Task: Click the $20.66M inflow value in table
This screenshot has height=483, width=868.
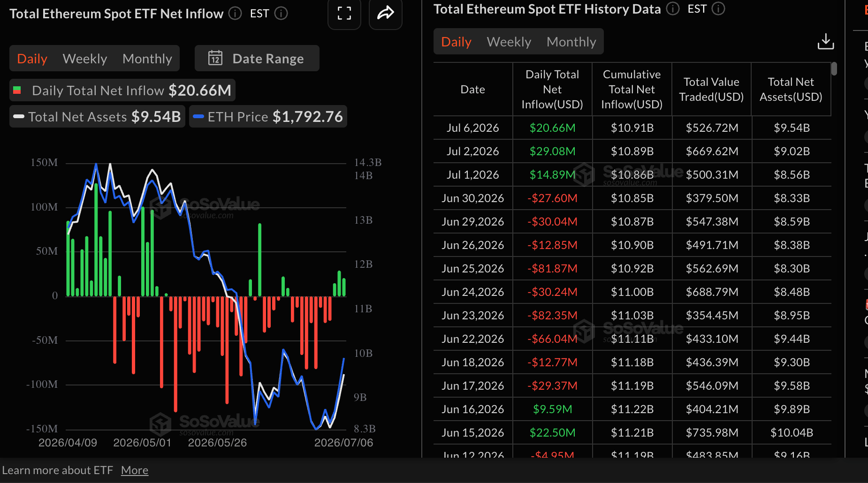Action: click(553, 128)
